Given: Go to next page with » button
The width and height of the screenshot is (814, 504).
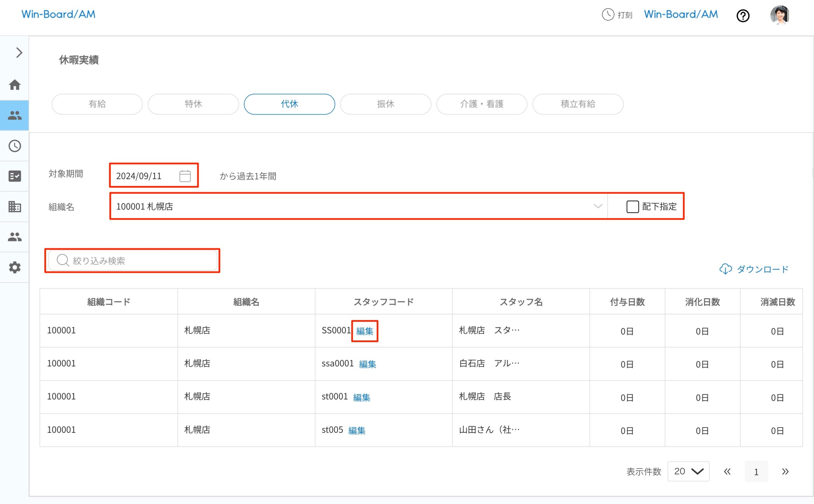Looking at the screenshot, I should (785, 471).
